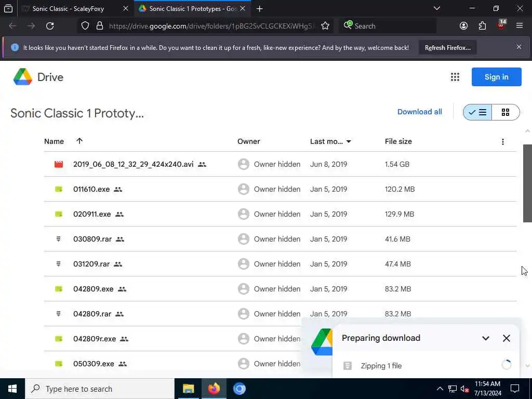Open the extensions puzzle icon

(x=482, y=26)
